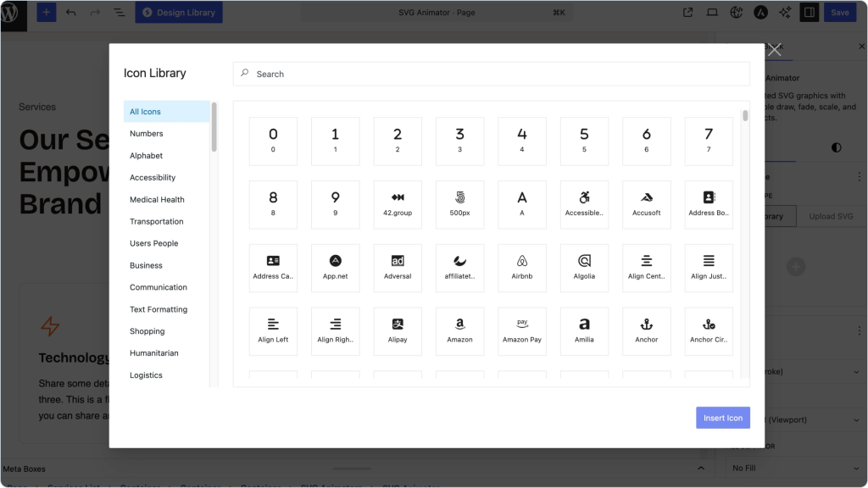868x488 pixels.
Task: Close the Icon Library dialog
Action: click(x=775, y=50)
